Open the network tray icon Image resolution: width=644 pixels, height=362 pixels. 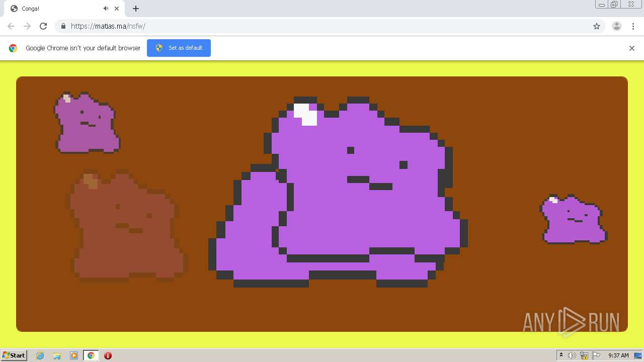pyautogui.click(x=584, y=355)
